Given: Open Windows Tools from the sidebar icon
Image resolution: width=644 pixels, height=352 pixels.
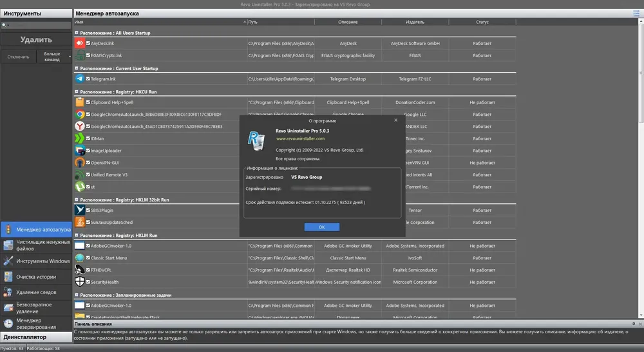Looking at the screenshot, I should 8,261.
